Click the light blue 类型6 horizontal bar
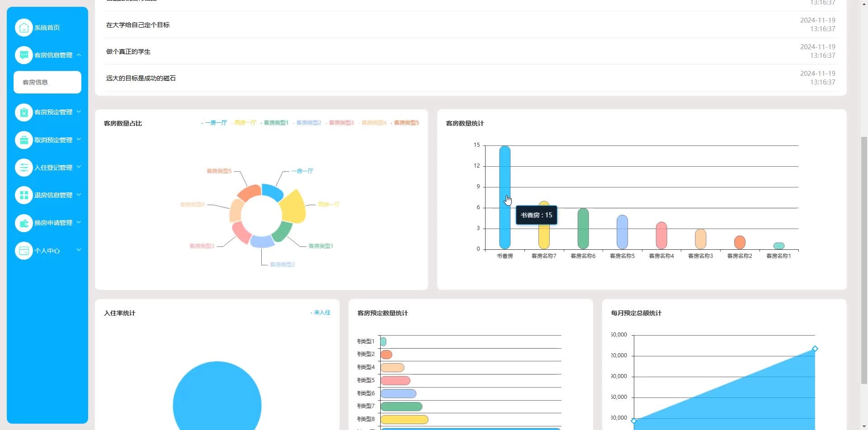Image resolution: width=868 pixels, height=430 pixels. 398,393
